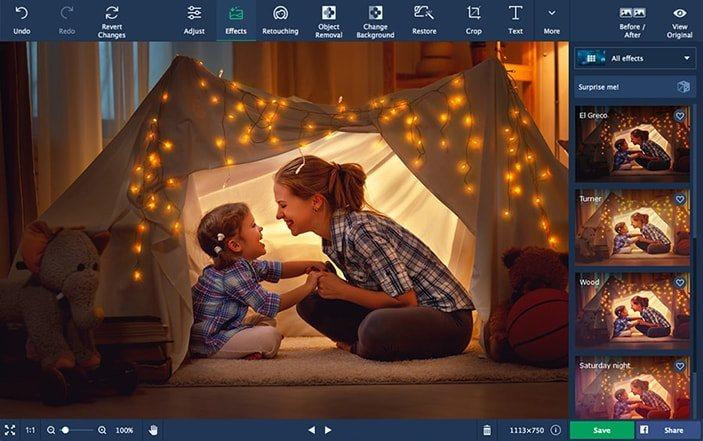703x441 pixels.
Task: Toggle fullscreen view using expand icon
Action: tap(10, 430)
